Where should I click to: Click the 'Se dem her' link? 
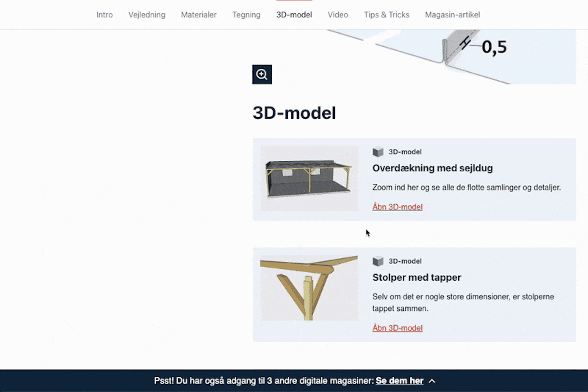(399, 381)
